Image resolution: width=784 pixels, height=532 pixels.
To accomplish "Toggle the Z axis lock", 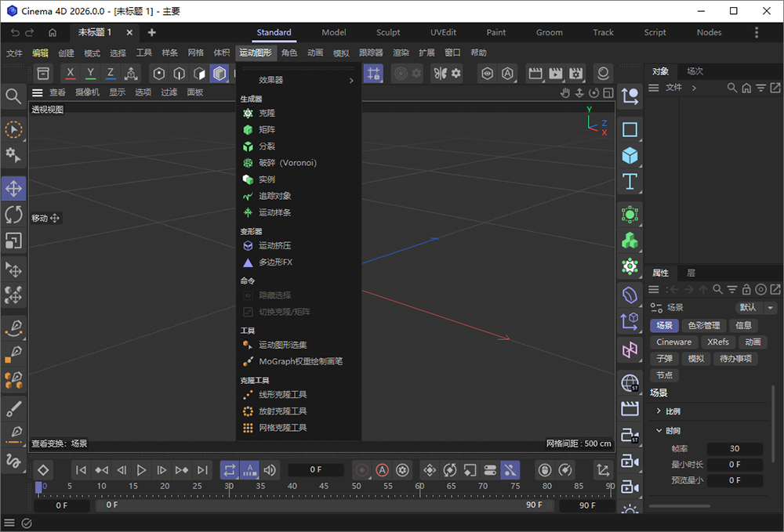I will pyautogui.click(x=111, y=73).
